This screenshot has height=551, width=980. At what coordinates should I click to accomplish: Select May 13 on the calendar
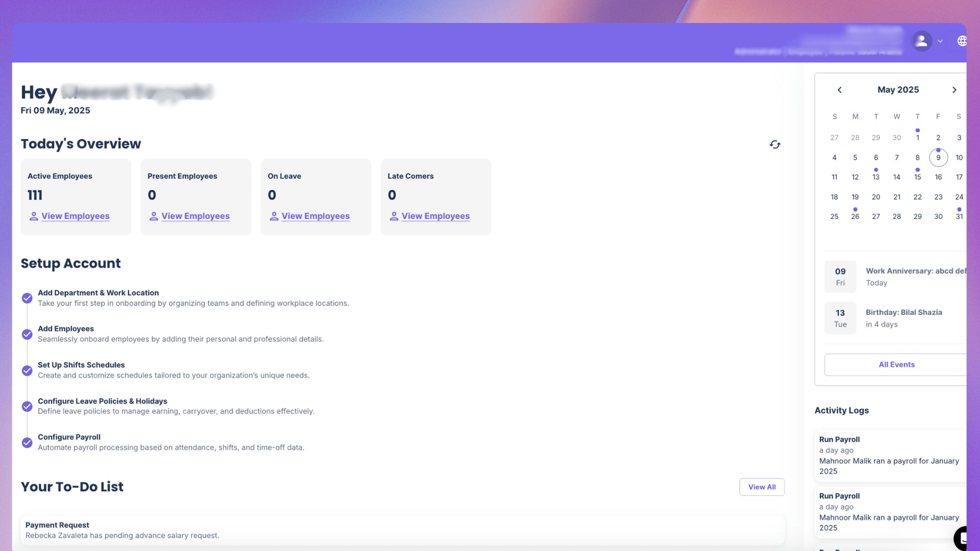[x=876, y=177]
